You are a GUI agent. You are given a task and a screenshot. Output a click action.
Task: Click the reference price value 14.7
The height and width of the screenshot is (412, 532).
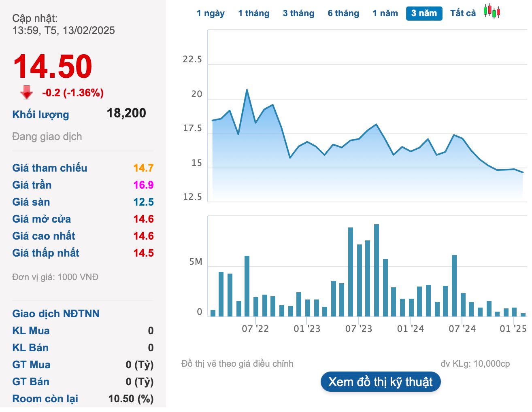pos(143,168)
